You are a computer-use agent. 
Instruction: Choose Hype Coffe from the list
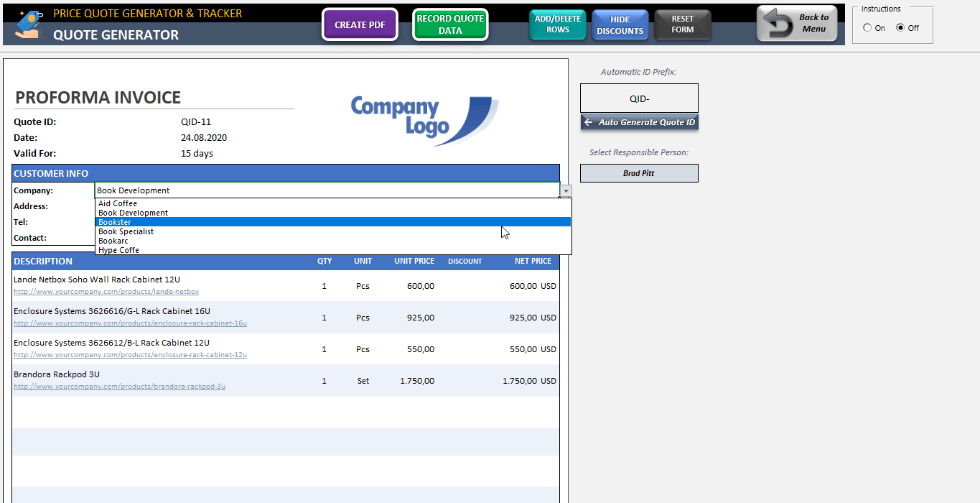coord(333,250)
